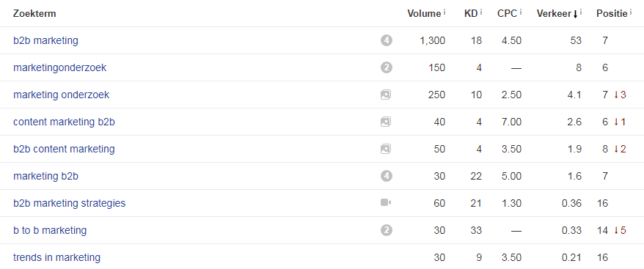Image resolution: width=644 pixels, height=269 pixels.
Task: Click the 2 badge beside b to b marketing
Action: [386, 230]
